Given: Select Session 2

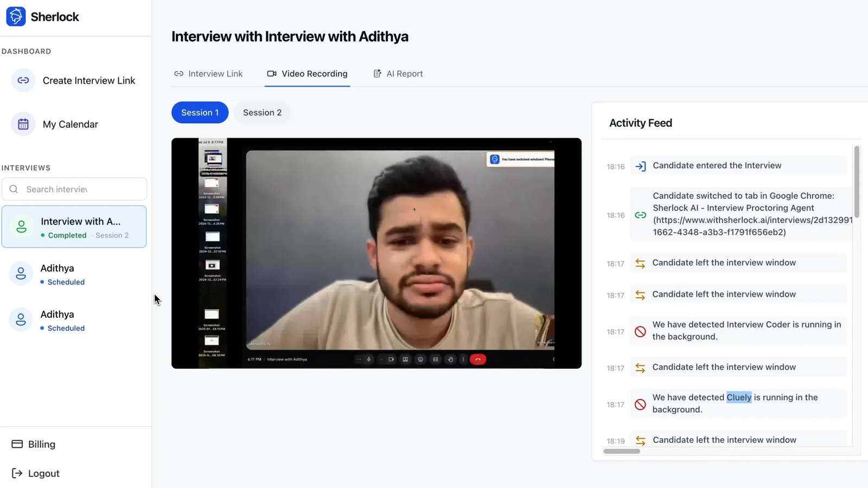Looking at the screenshot, I should 263,112.
